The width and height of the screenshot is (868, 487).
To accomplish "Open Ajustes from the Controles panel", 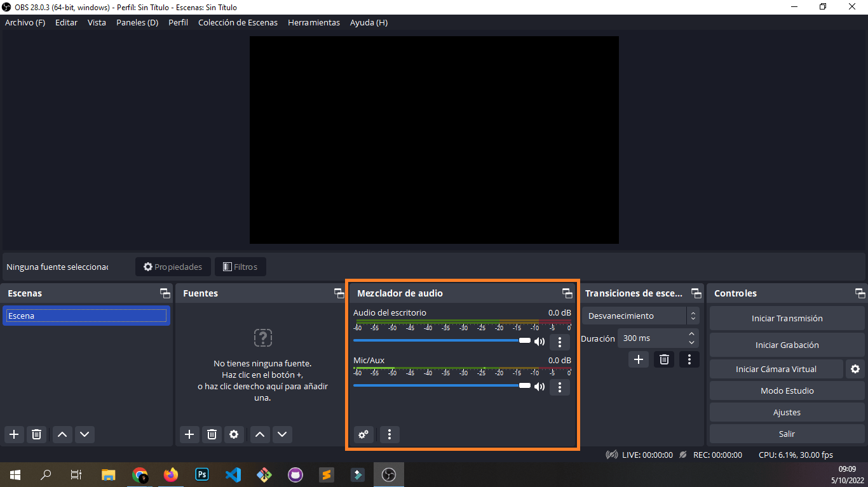I will [787, 412].
